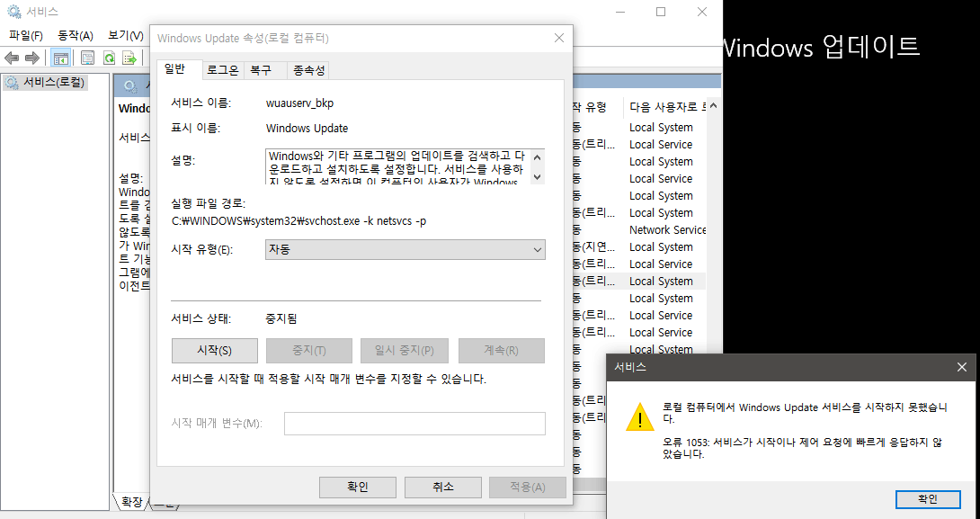Maximize the Services window
The width and height of the screenshot is (980, 519).
661,12
